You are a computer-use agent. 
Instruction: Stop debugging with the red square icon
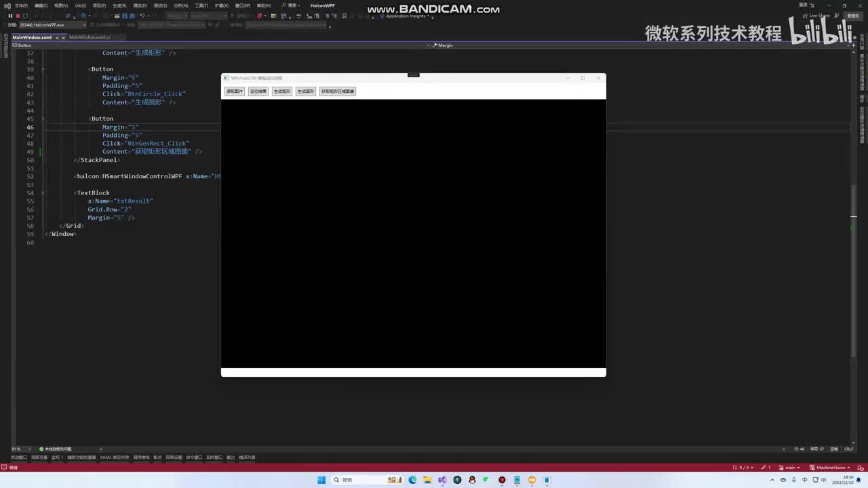[x=18, y=16]
